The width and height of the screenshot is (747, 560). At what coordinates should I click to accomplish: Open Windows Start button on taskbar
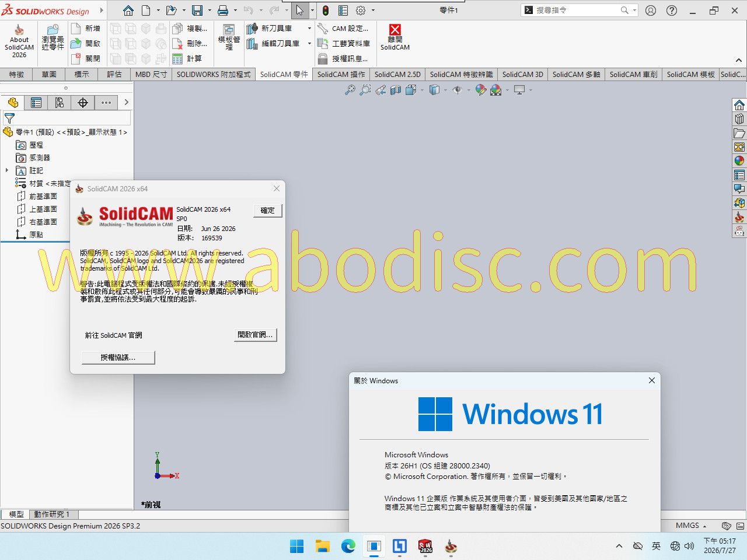(297, 546)
